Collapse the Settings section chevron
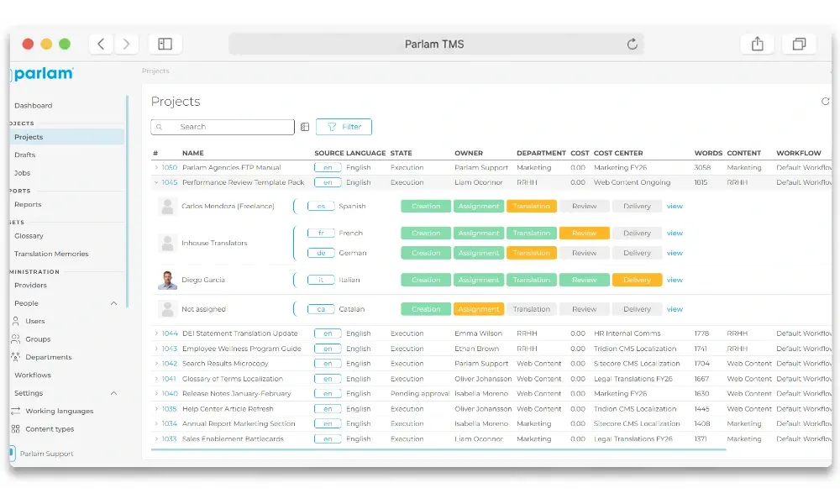Image resolution: width=840 pixels, height=504 pixels. coord(113,393)
